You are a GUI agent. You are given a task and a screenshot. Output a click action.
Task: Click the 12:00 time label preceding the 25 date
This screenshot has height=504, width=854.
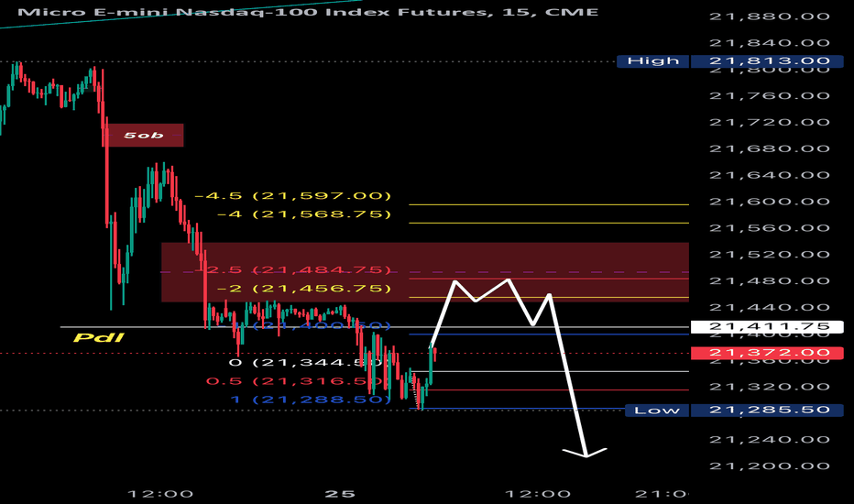(x=160, y=494)
